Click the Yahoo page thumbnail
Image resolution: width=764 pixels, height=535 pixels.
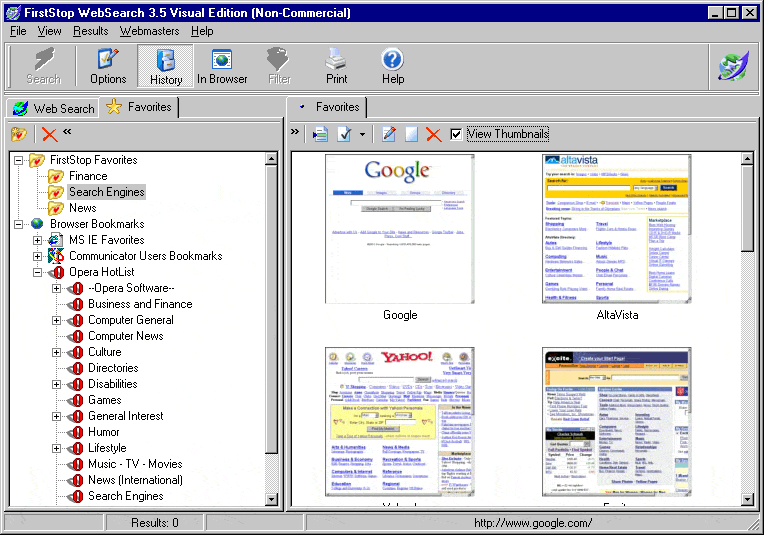400,422
